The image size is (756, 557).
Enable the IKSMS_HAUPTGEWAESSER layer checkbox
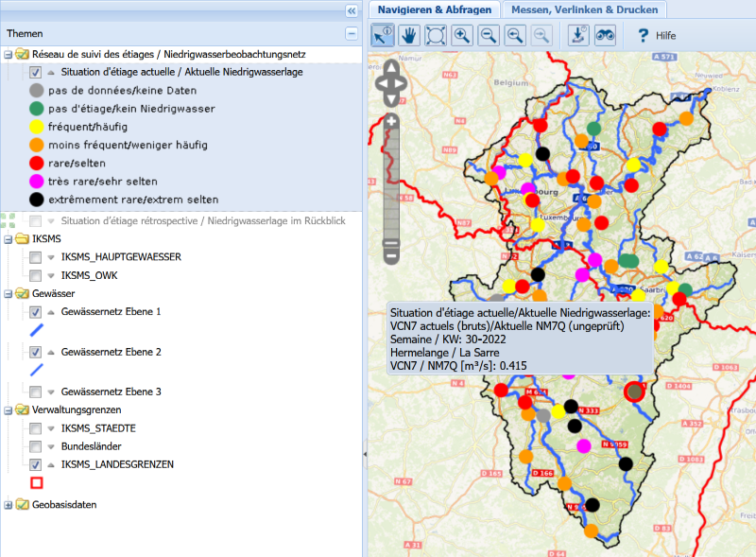click(35, 257)
